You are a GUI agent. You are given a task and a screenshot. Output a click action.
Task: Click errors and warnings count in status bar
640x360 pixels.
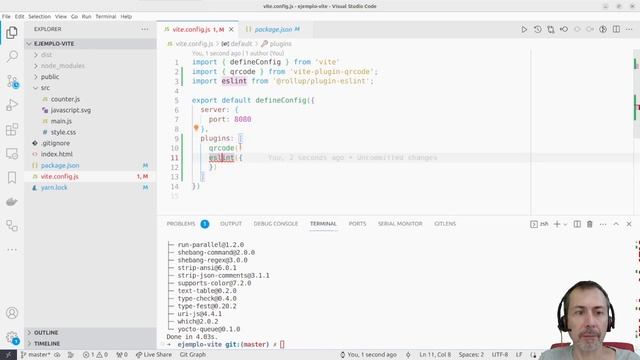point(95,355)
